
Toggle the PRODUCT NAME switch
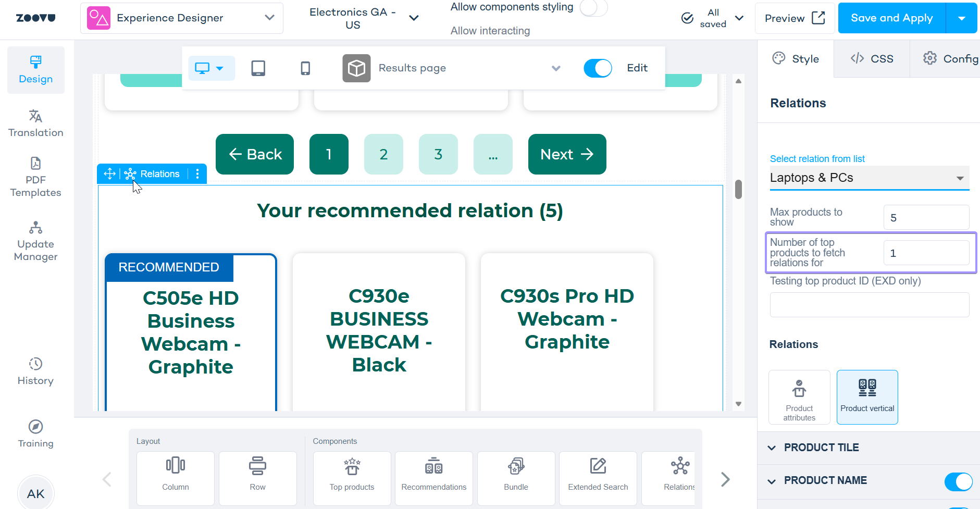(x=959, y=481)
